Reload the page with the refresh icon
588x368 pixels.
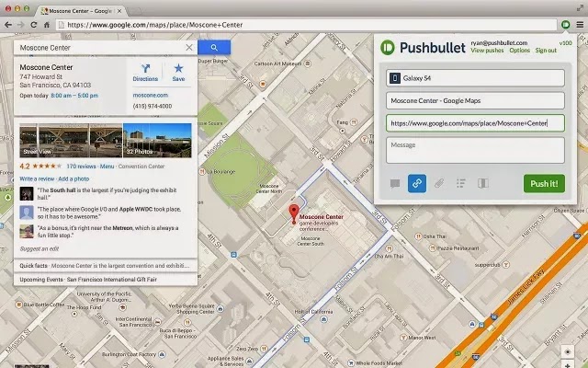pyautogui.click(x=34, y=25)
